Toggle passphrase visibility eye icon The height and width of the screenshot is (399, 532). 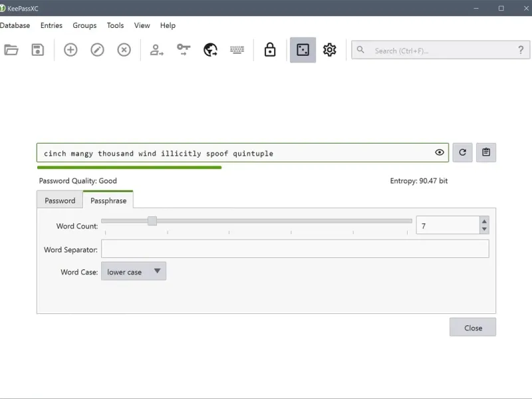tap(440, 152)
